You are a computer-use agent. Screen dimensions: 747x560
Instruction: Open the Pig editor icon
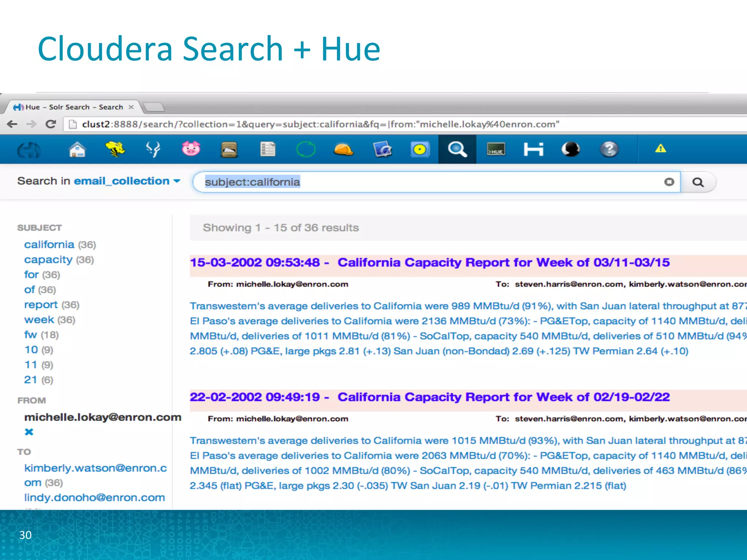191,149
